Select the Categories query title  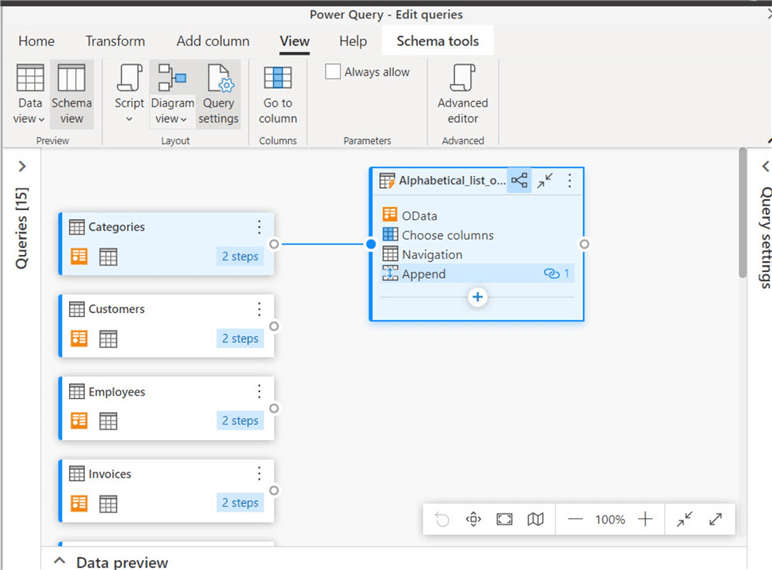(x=117, y=227)
